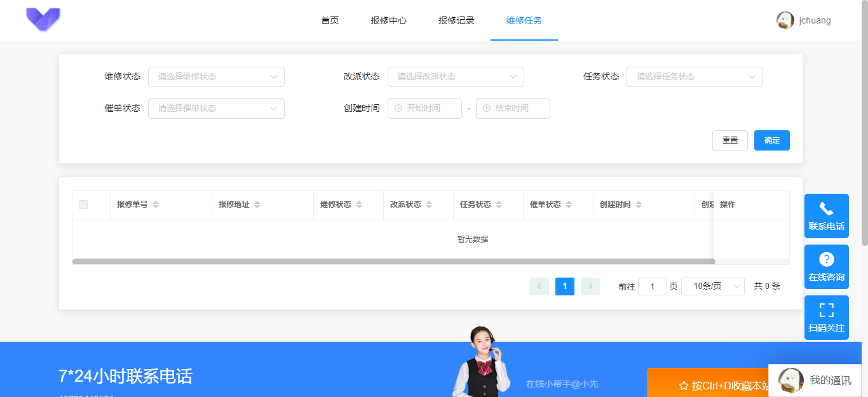Click the 重置 button

click(730, 140)
